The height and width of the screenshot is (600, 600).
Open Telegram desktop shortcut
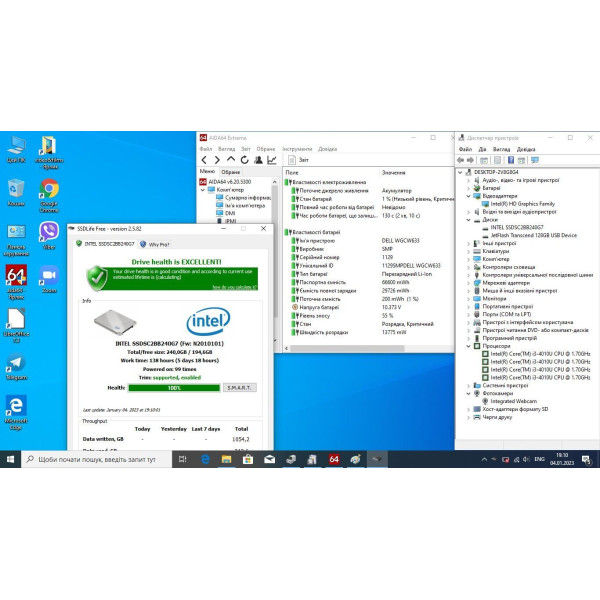[x=16, y=367]
